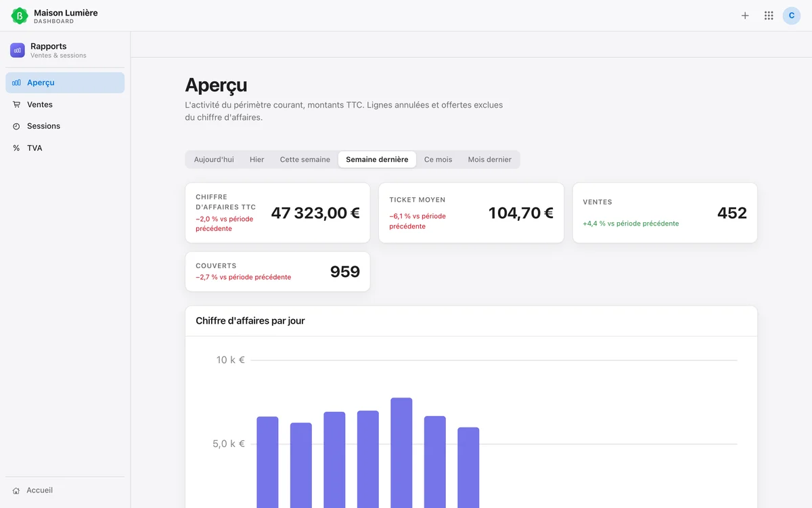
Task: Click the Sessions clock icon
Action: (16, 126)
